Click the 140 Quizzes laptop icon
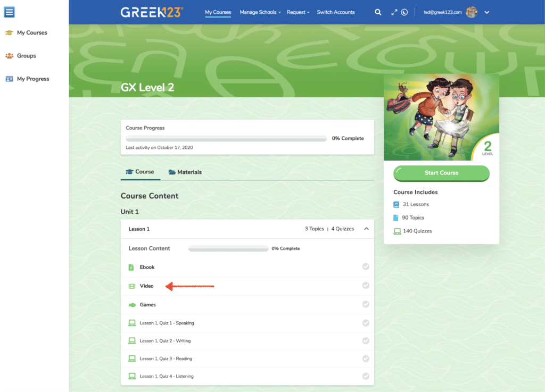The height and width of the screenshot is (392, 545). point(397,231)
